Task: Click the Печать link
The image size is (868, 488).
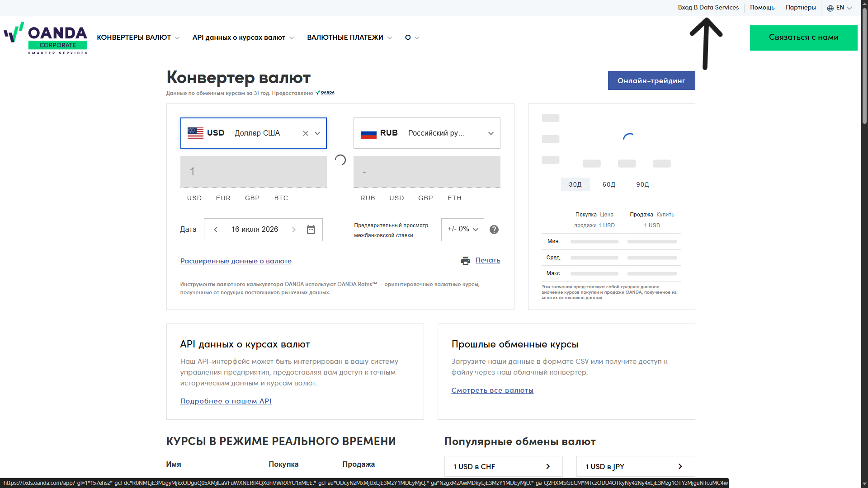Action: 488,260
